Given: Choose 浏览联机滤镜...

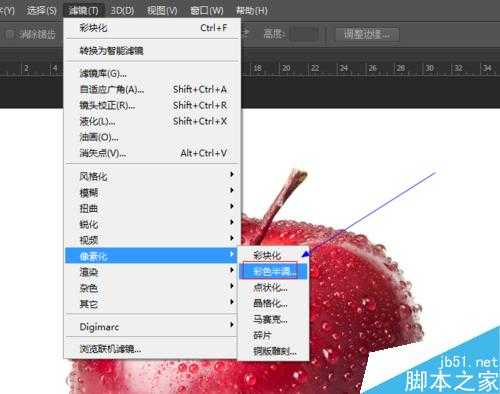Looking at the screenshot, I should click(152, 349).
